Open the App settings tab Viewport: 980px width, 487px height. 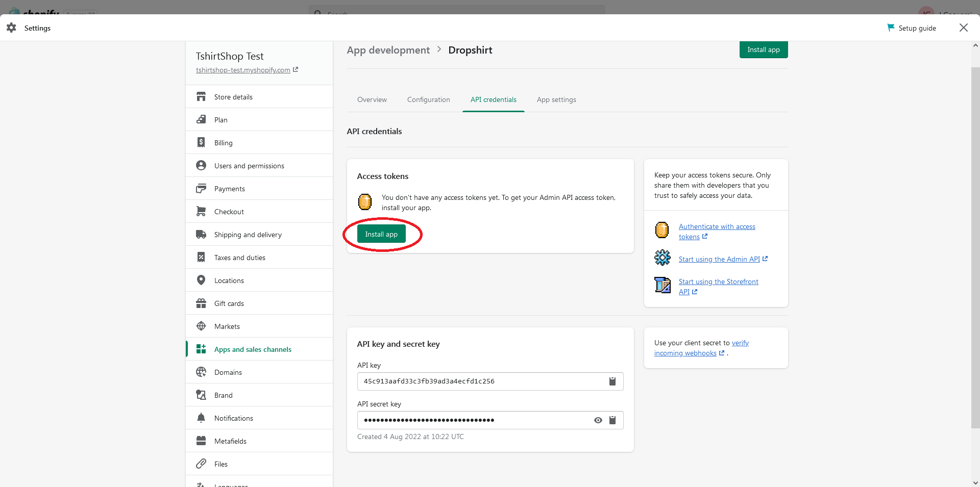click(556, 100)
